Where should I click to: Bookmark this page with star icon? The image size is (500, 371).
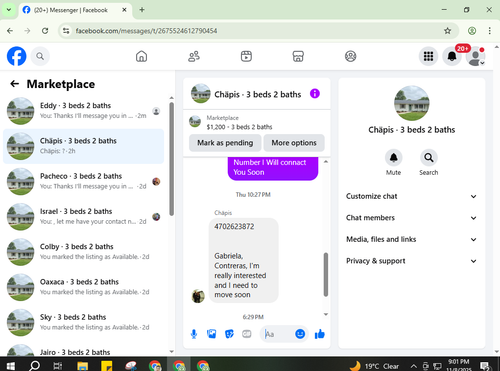[x=447, y=31]
